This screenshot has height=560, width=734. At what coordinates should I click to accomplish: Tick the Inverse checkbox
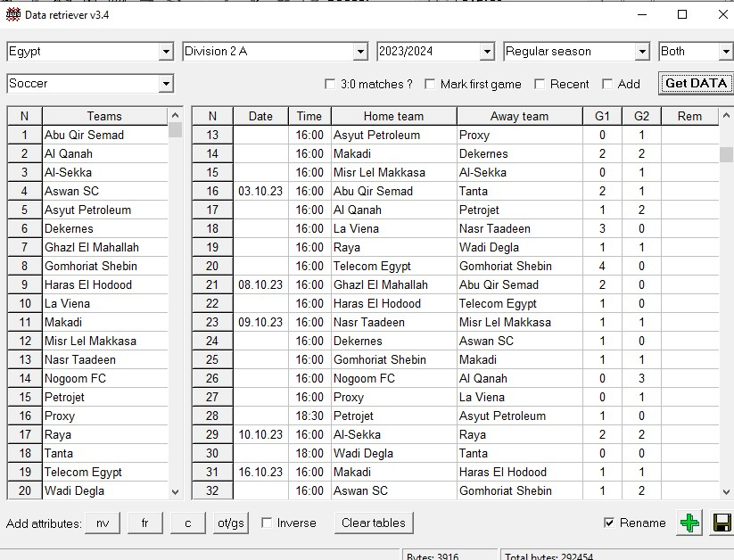click(267, 523)
